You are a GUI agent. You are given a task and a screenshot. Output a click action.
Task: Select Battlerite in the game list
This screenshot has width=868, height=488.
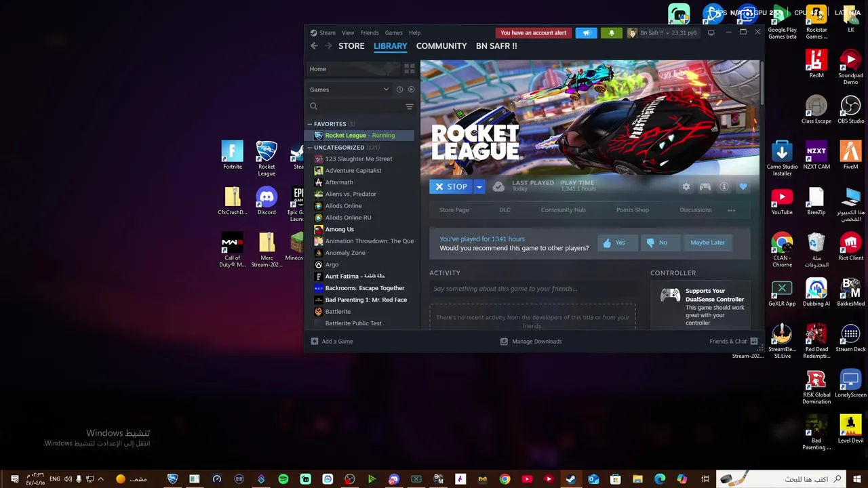click(x=338, y=312)
